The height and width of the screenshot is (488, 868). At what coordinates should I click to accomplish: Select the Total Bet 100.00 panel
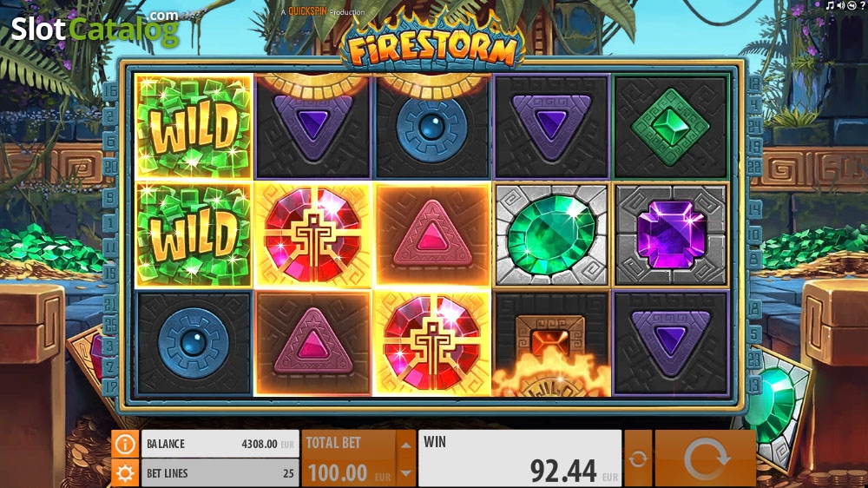(x=349, y=458)
